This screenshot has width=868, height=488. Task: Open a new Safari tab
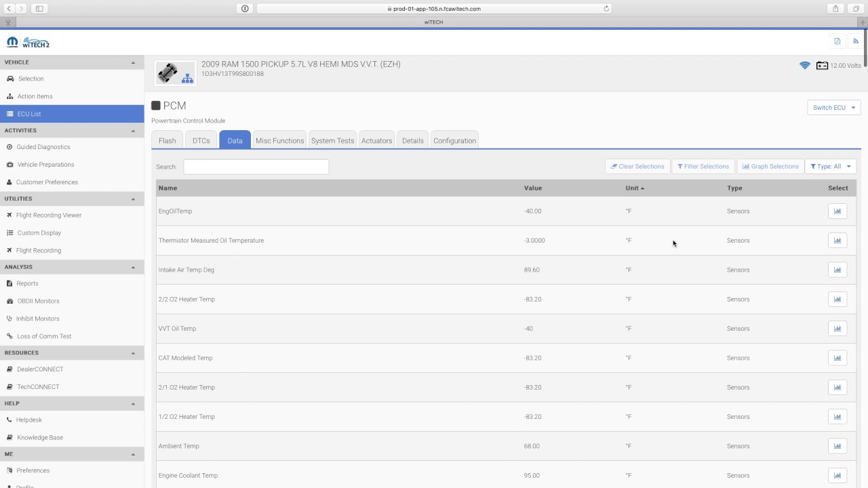tap(863, 22)
